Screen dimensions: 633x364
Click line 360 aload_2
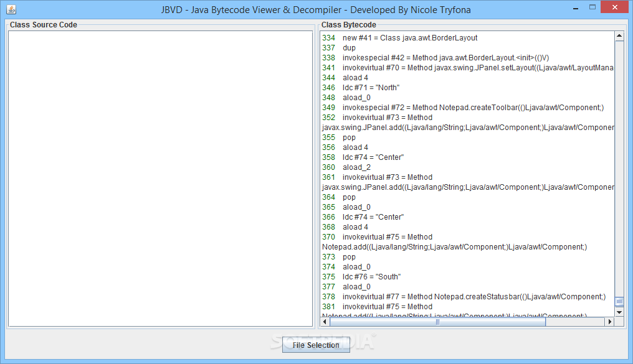[x=346, y=167]
